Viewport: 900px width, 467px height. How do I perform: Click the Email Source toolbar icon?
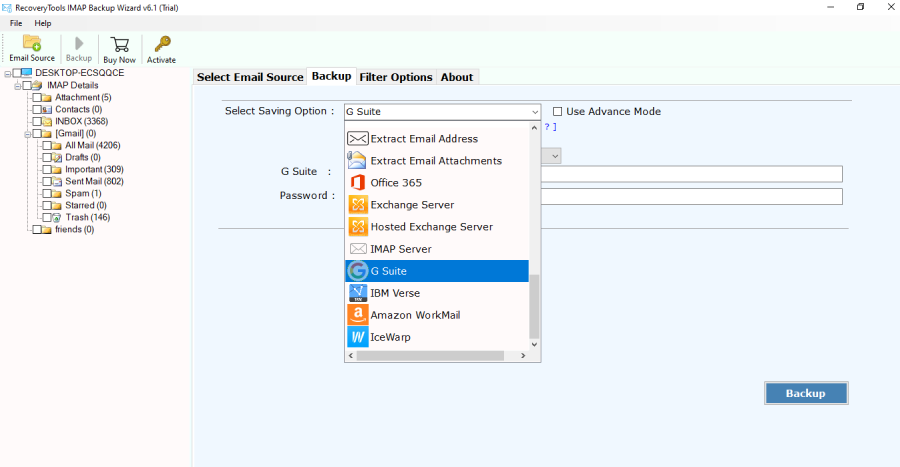click(32, 49)
